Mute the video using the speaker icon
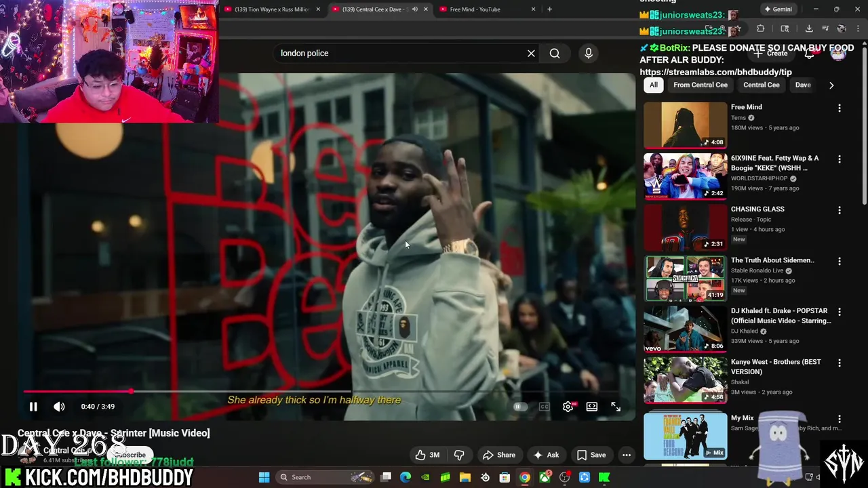This screenshot has height=488, width=868. [x=59, y=407]
